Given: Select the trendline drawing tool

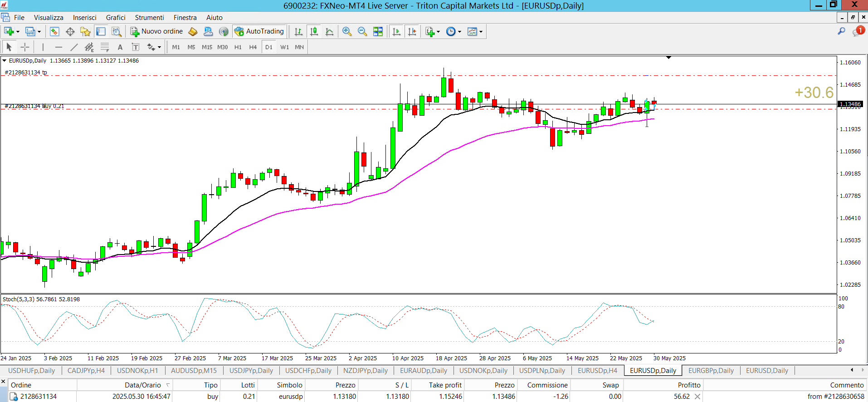Looking at the screenshot, I should tap(74, 47).
